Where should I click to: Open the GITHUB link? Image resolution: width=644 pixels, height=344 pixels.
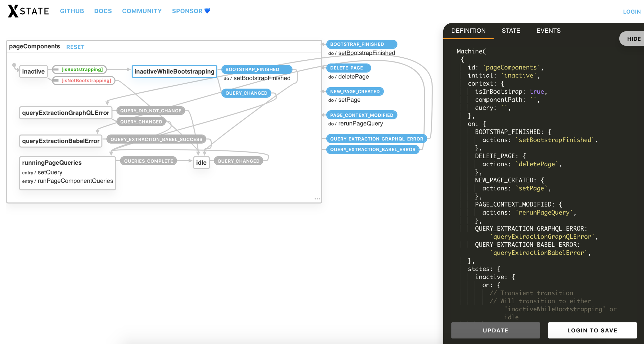[x=72, y=11]
